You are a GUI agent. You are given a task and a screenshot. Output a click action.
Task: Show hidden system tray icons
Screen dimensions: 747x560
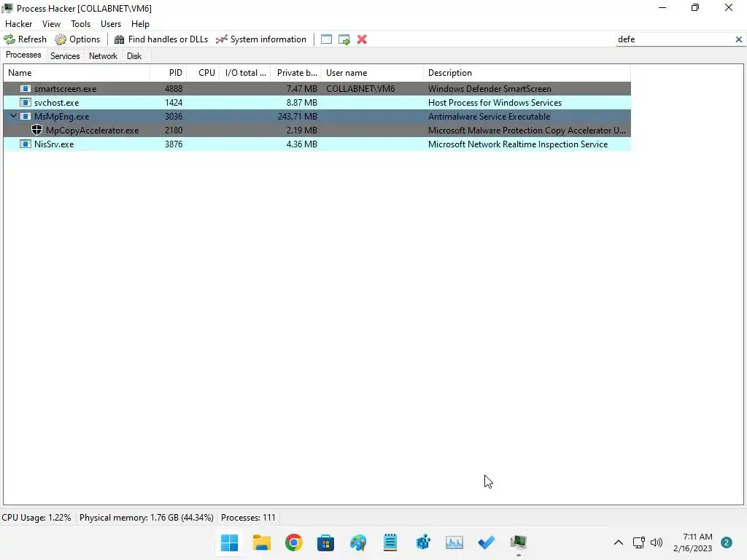pyautogui.click(x=619, y=542)
